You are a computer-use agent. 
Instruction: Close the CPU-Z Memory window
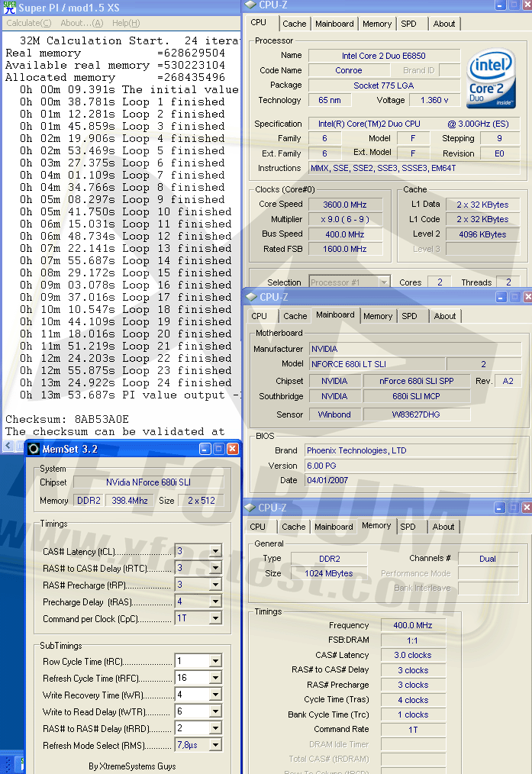(527, 508)
